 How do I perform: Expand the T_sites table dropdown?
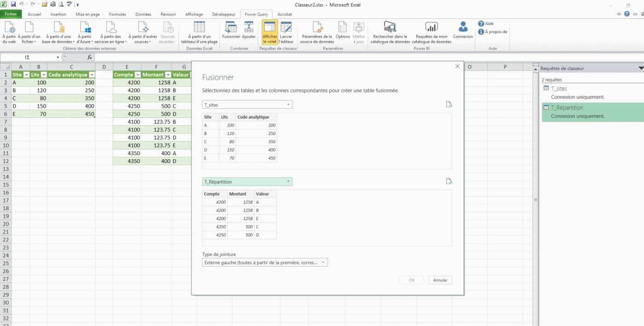288,105
